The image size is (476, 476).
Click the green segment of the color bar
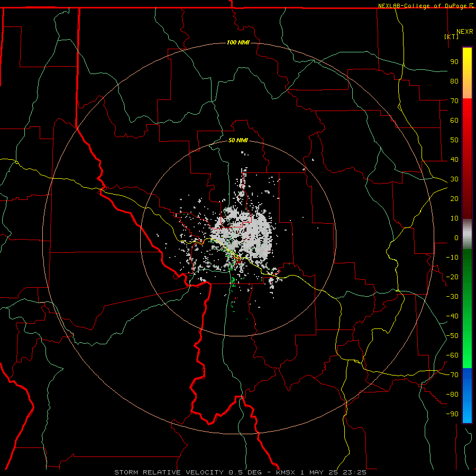click(x=467, y=309)
